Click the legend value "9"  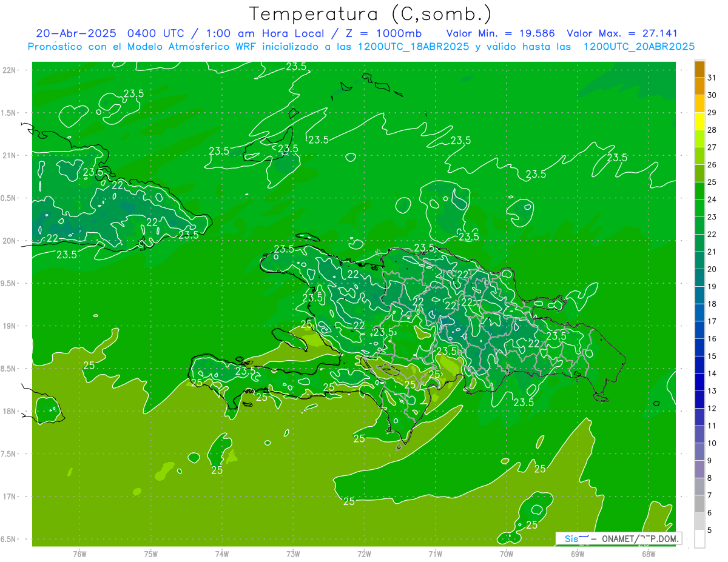pos(710,461)
